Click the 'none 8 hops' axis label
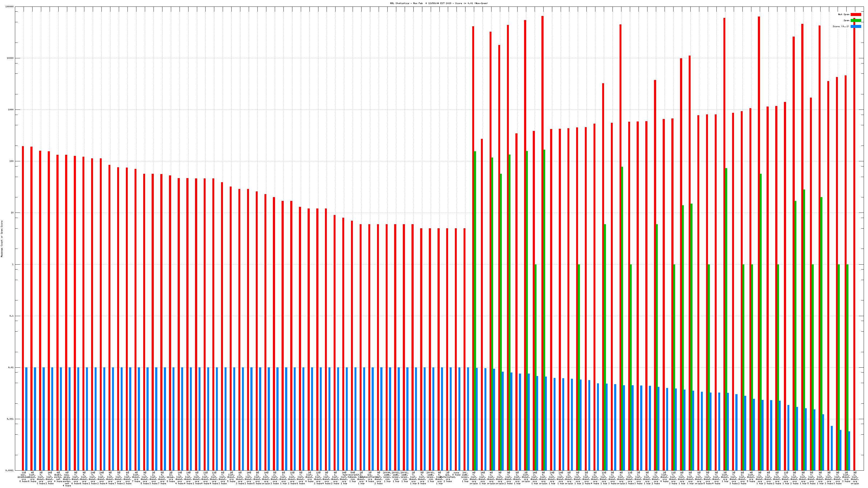Viewport: 868px width, 488px height. 456,474
